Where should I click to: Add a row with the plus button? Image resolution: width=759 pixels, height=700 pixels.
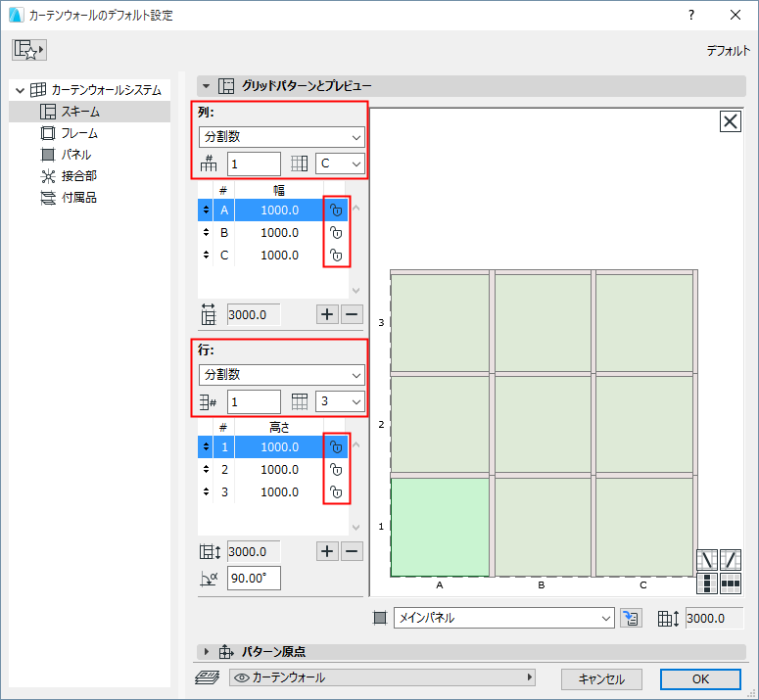coord(327,551)
